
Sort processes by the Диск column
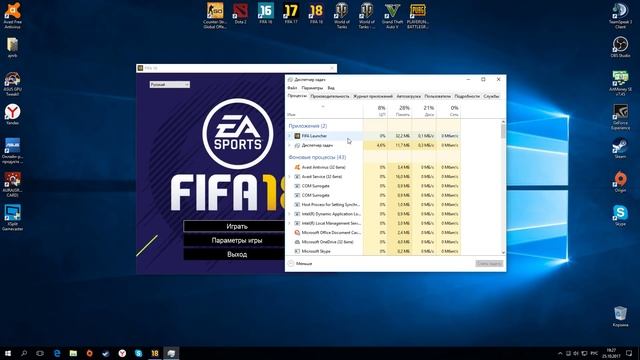click(424, 111)
